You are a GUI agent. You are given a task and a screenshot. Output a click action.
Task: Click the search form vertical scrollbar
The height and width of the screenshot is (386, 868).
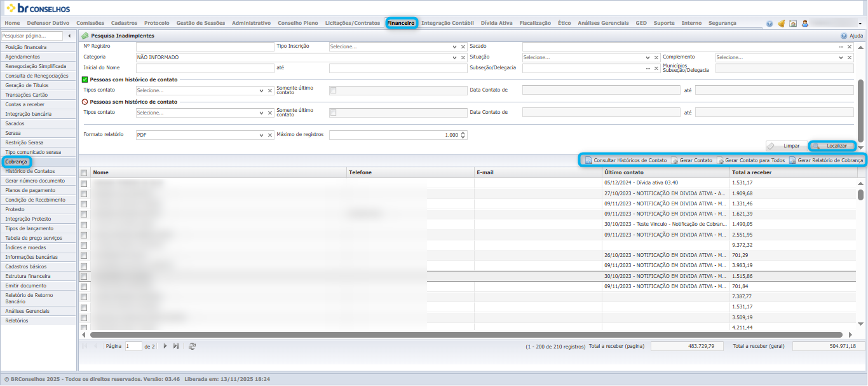click(860, 111)
